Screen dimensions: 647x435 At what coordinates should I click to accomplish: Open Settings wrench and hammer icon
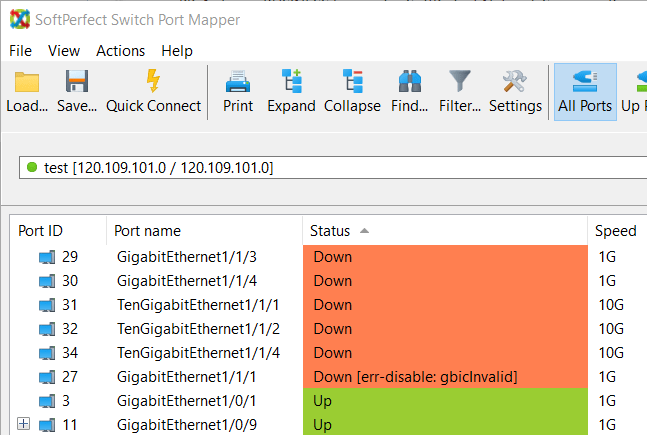(515, 81)
